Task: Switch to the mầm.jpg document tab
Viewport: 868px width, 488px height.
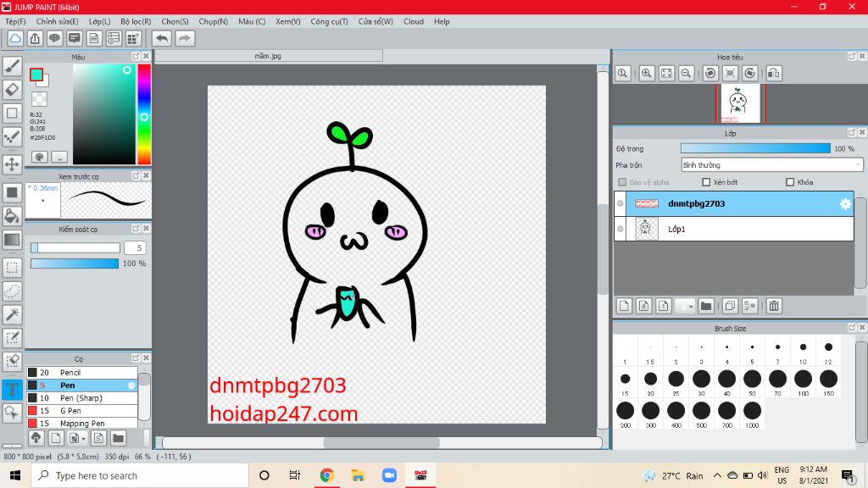Action: click(x=268, y=56)
